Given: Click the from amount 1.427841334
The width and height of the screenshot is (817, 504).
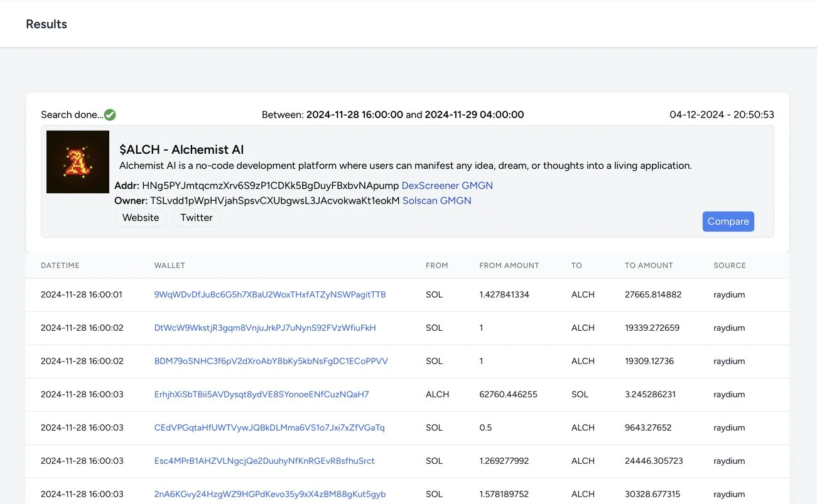Looking at the screenshot, I should (504, 294).
